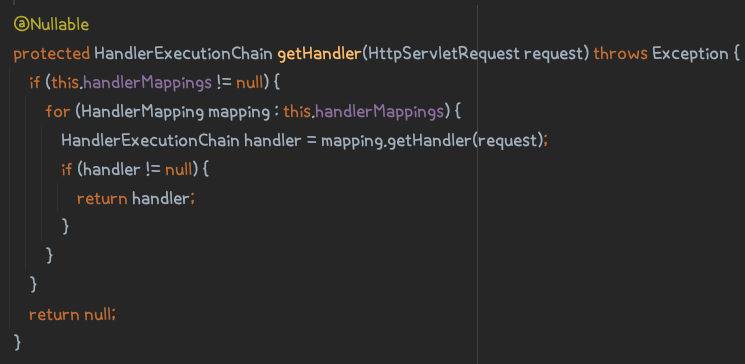745x364 pixels.
Task: Click the return handler statement
Action: pos(136,199)
